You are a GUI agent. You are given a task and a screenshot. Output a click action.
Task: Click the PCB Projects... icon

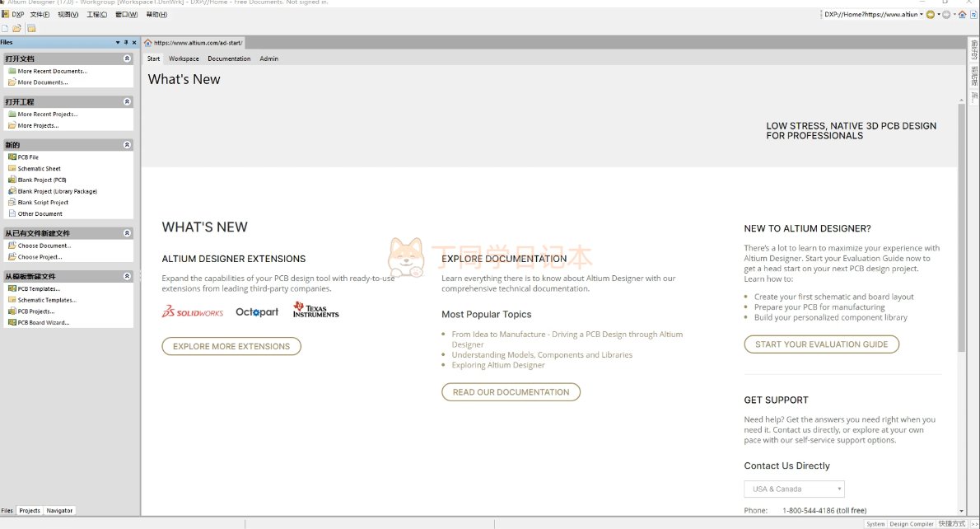tap(12, 311)
